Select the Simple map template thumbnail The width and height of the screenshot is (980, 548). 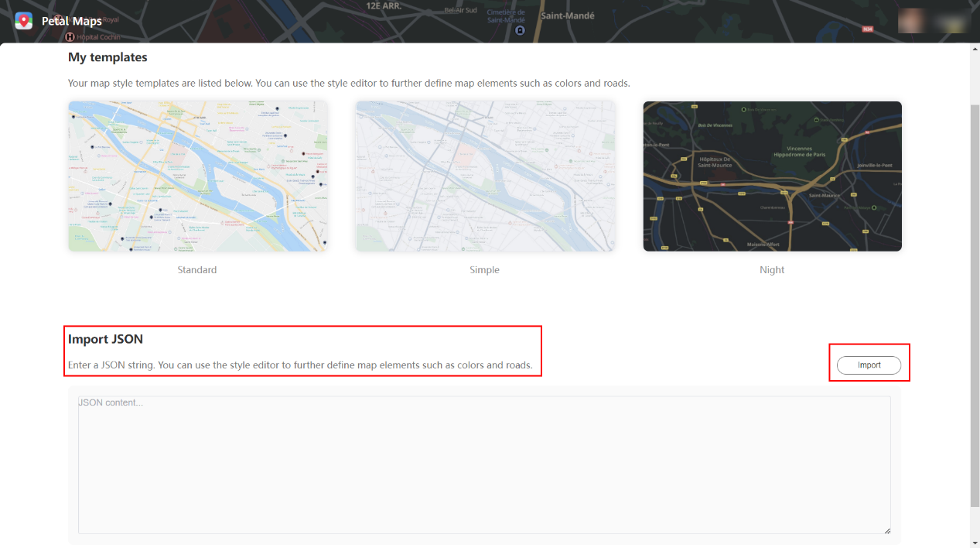(485, 176)
